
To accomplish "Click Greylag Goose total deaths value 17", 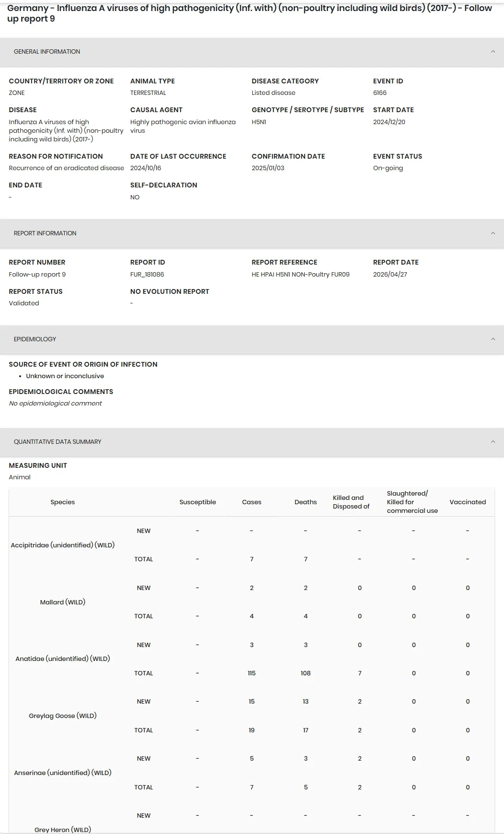I will coord(306,730).
